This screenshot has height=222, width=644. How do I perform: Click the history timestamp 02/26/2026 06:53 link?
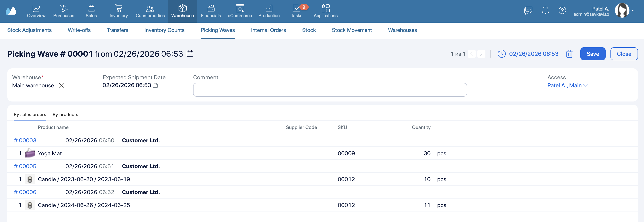pyautogui.click(x=534, y=54)
